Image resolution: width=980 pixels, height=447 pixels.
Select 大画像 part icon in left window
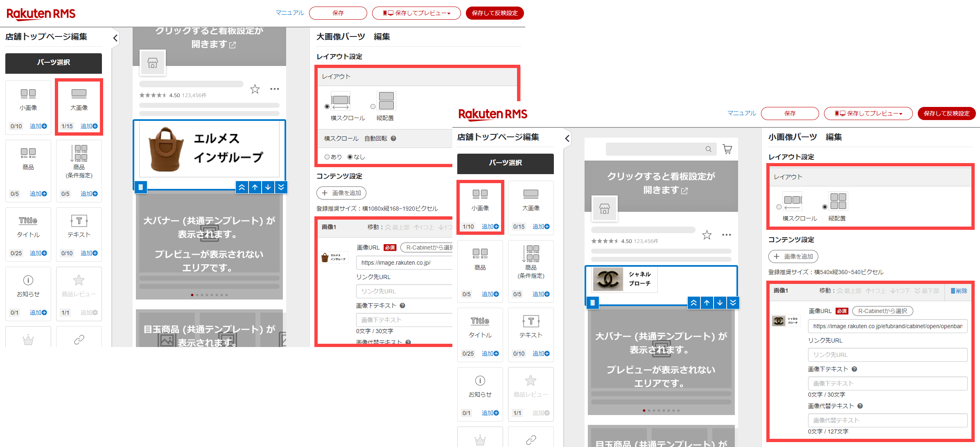pos(79,94)
